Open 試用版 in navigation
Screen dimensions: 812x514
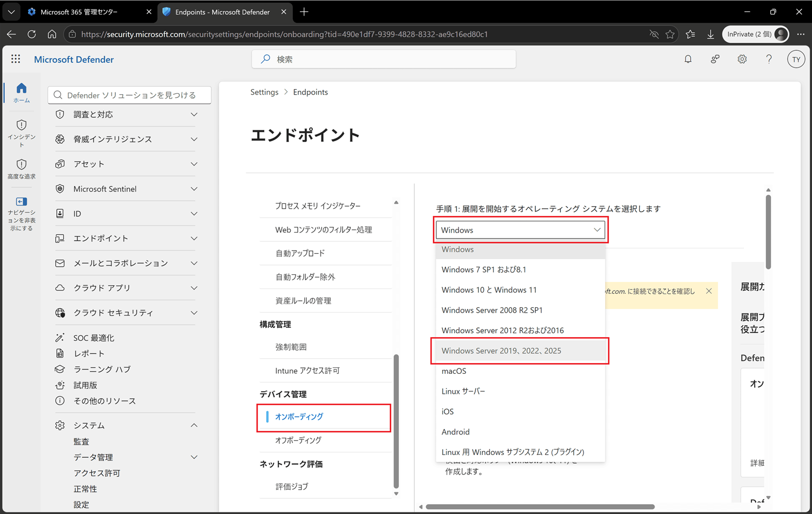click(x=85, y=385)
